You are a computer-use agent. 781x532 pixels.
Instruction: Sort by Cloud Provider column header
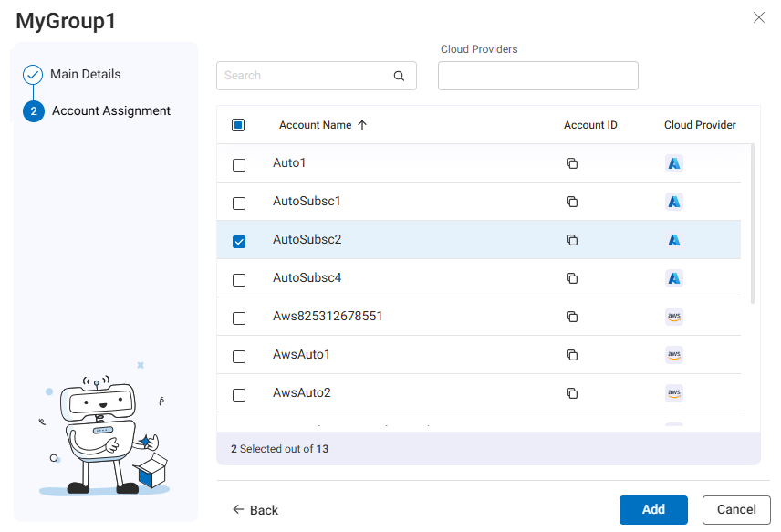(699, 125)
